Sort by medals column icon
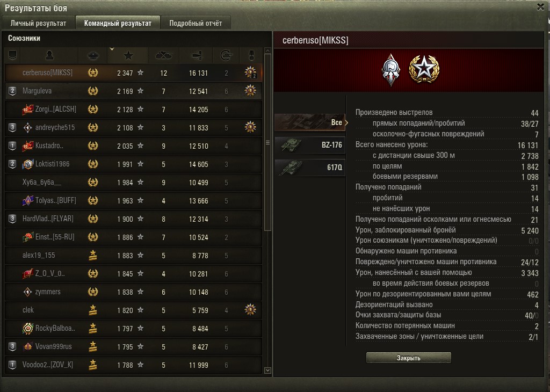This screenshot has height=392, width=550. (x=251, y=55)
